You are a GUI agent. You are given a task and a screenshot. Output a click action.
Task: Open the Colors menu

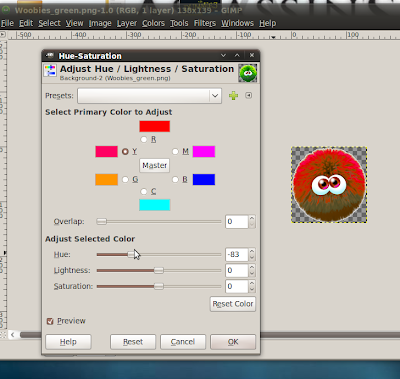click(153, 23)
